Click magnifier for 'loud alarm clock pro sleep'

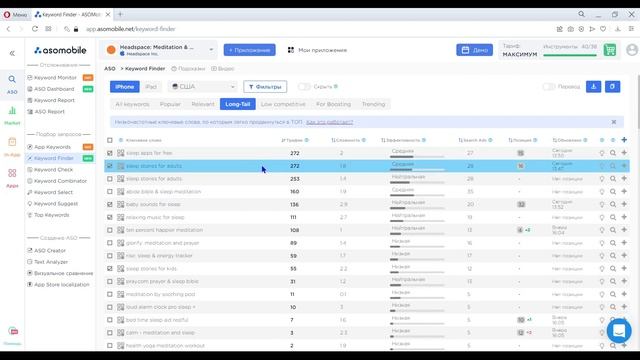(613, 307)
